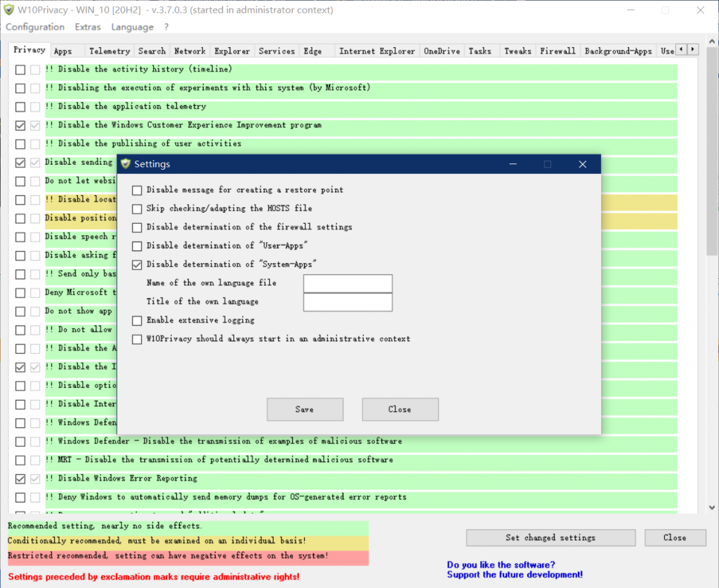Image resolution: width=719 pixels, height=588 pixels.
Task: Click Support the future development link
Action: coord(515,575)
